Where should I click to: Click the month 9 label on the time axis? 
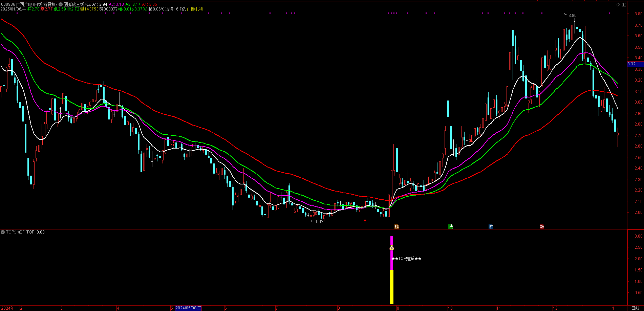tap(398, 308)
